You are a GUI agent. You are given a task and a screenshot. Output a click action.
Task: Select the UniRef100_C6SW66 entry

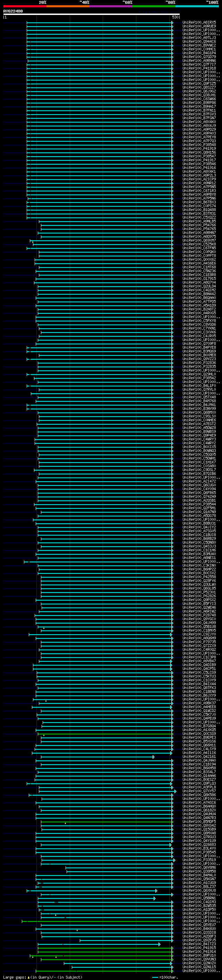click(199, 99)
